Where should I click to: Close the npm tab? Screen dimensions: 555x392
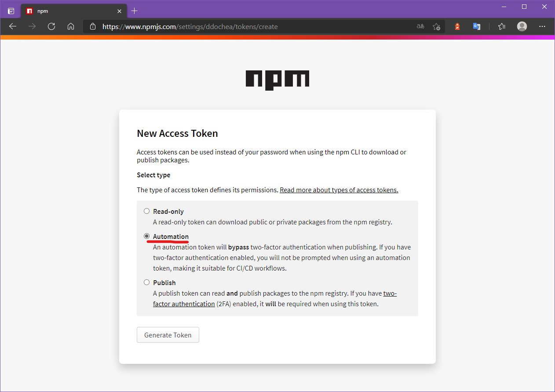click(x=119, y=11)
